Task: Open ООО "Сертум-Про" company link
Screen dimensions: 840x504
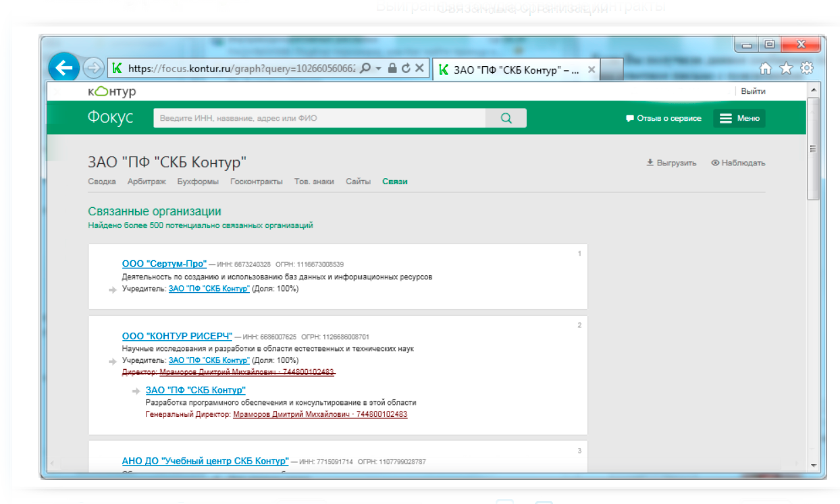Action: pos(164,264)
